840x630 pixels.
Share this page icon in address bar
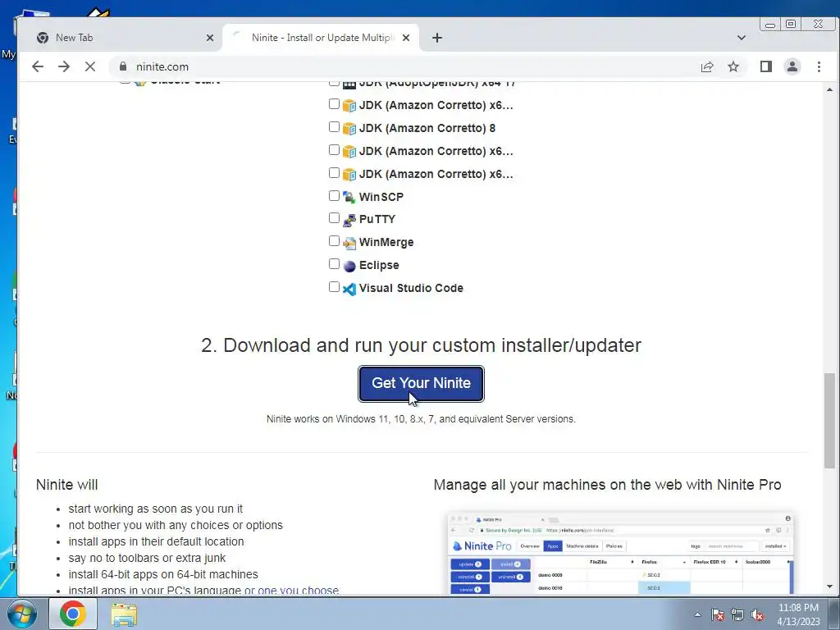(707, 67)
